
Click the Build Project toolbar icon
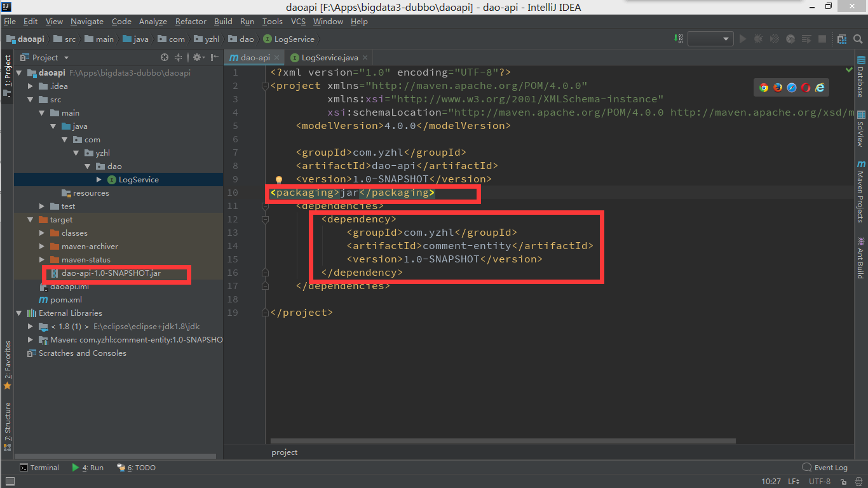[680, 39]
